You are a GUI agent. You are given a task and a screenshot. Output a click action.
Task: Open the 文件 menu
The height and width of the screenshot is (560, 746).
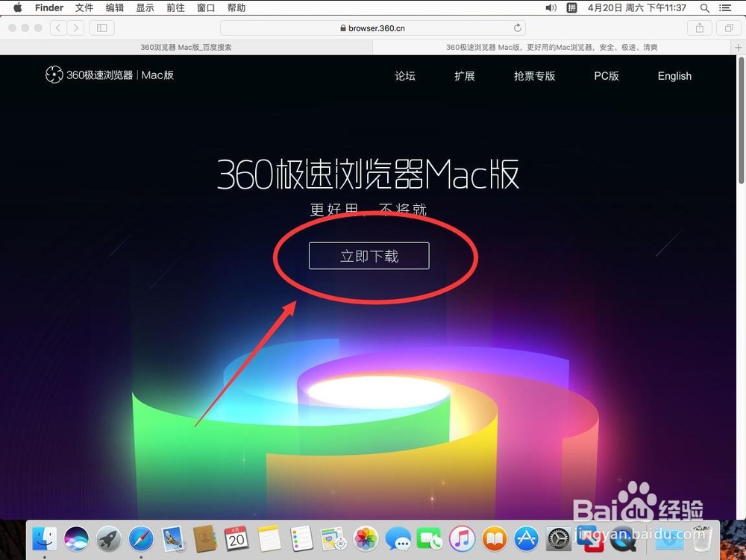pyautogui.click(x=84, y=7)
